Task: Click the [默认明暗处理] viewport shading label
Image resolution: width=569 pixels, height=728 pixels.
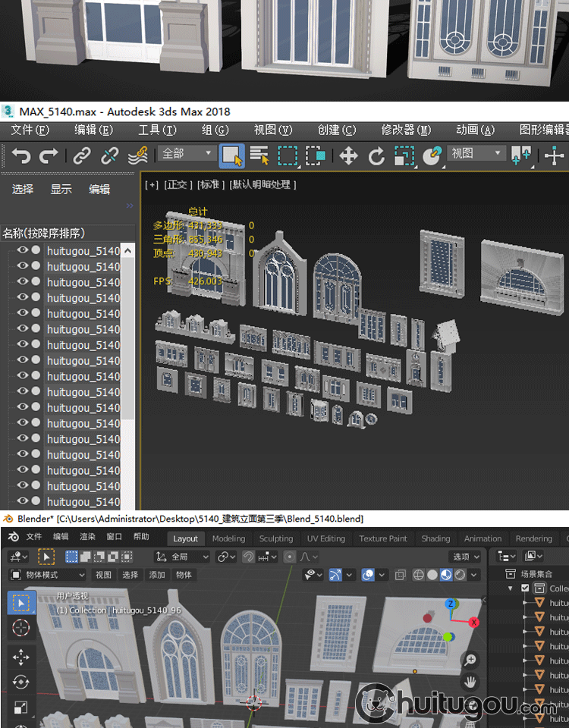Action: click(x=263, y=184)
